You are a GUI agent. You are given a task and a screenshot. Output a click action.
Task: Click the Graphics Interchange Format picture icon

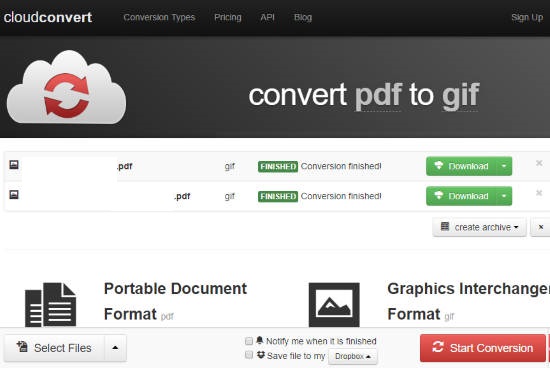pos(334,305)
